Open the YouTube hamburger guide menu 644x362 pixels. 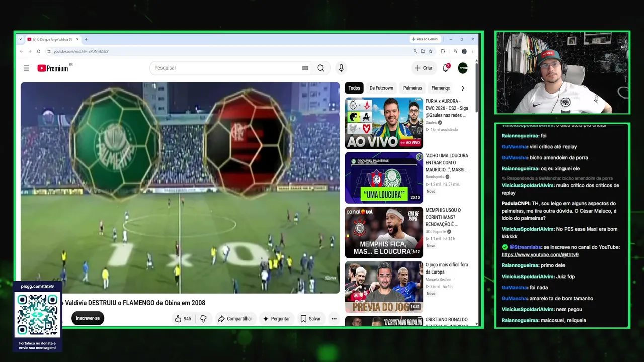click(26, 68)
